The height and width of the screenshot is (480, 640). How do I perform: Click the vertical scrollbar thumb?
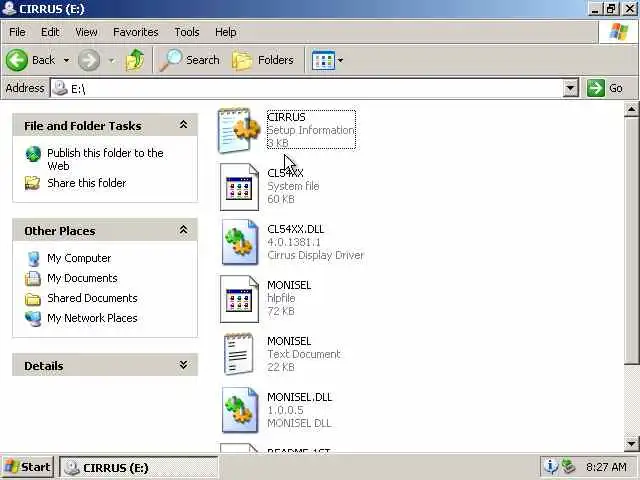(x=631, y=240)
